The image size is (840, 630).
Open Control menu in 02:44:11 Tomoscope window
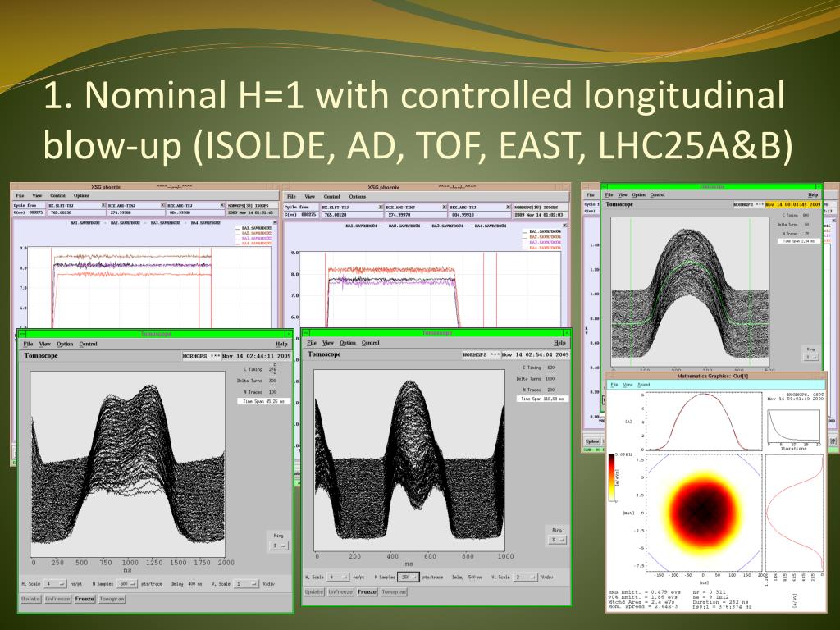(x=88, y=344)
